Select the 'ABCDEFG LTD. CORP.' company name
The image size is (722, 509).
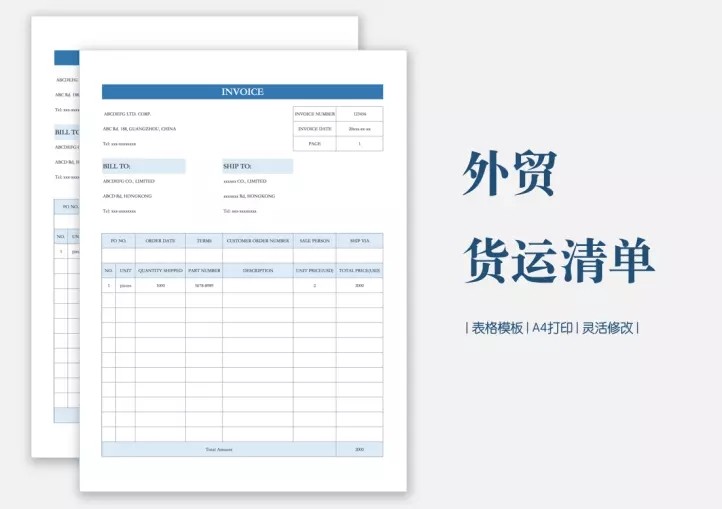pyautogui.click(x=127, y=114)
